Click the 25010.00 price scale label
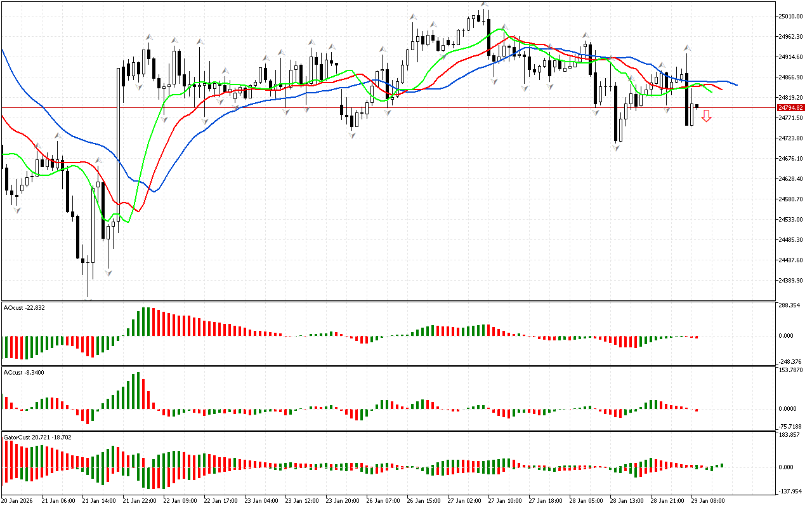Image resolution: width=812 pixels, height=508 pixels. pyautogui.click(x=790, y=17)
